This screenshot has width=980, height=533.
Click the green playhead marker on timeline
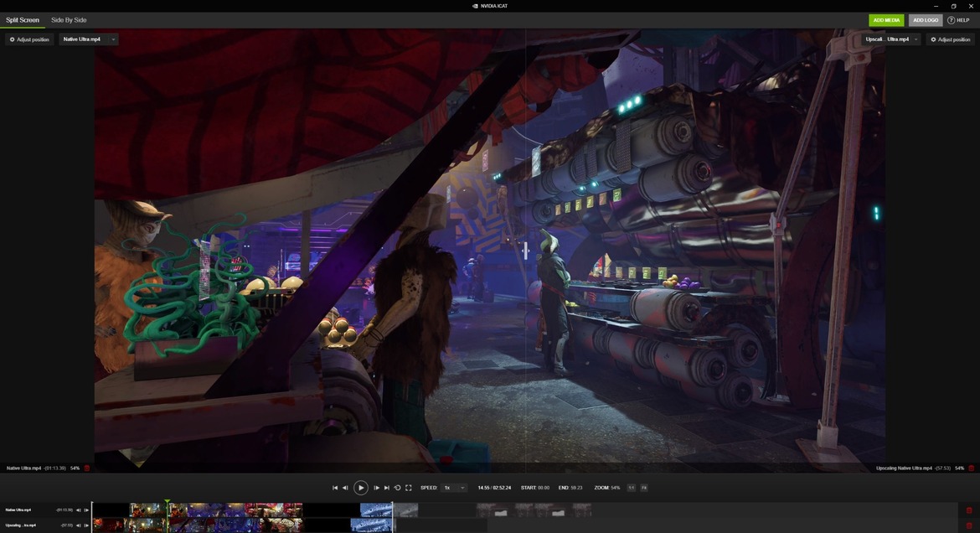click(x=168, y=502)
